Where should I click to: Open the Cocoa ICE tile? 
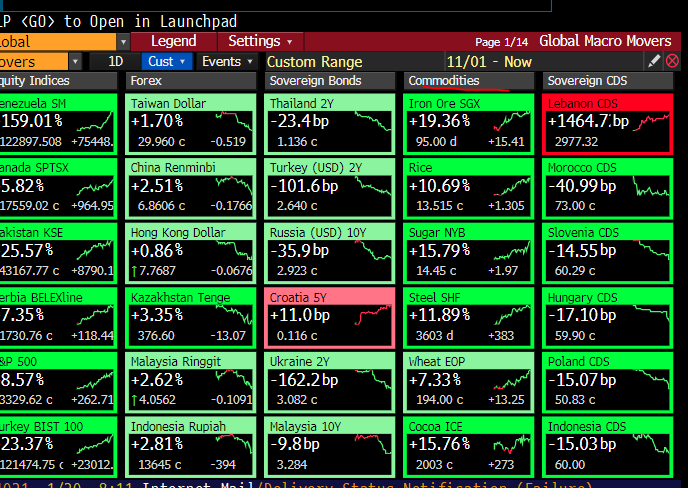(x=469, y=447)
